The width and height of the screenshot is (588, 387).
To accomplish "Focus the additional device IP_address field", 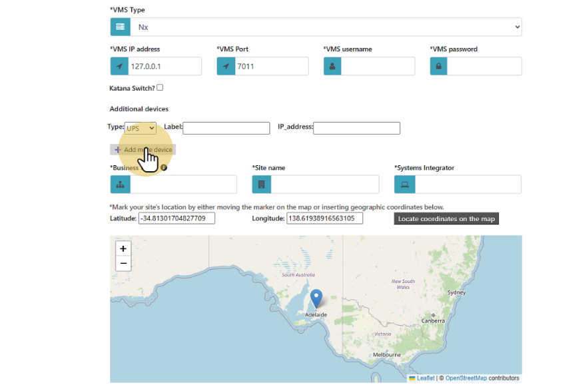I will point(356,128).
